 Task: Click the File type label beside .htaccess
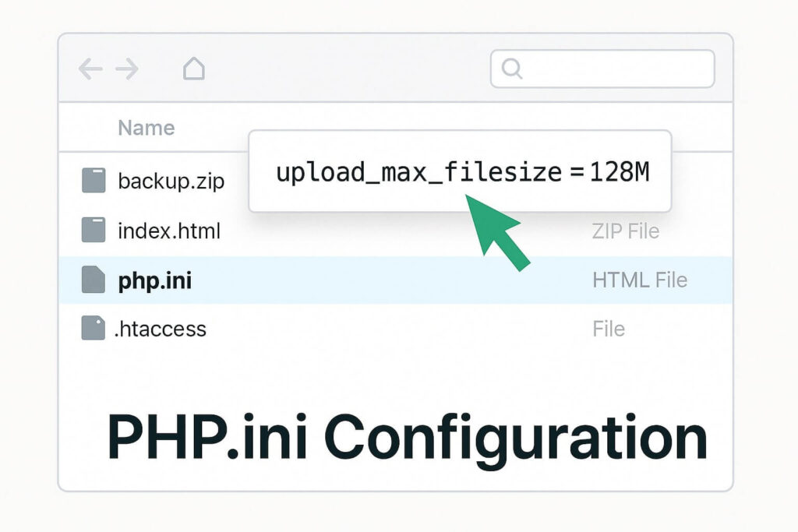[609, 329]
